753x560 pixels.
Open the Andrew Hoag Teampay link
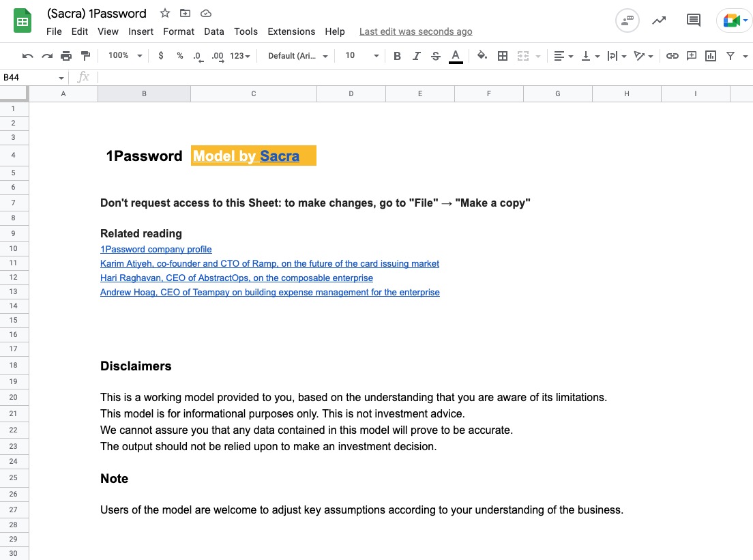pyautogui.click(x=270, y=293)
